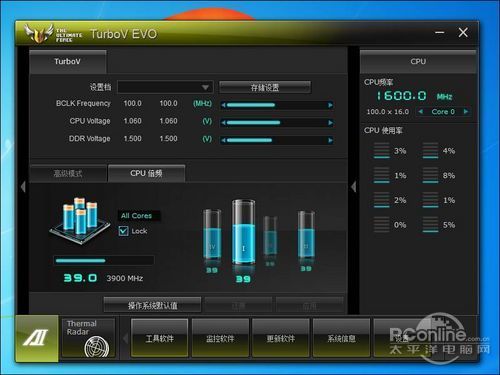Switch to the 高级模式 tab
500x375 pixels.
pyautogui.click(x=68, y=174)
